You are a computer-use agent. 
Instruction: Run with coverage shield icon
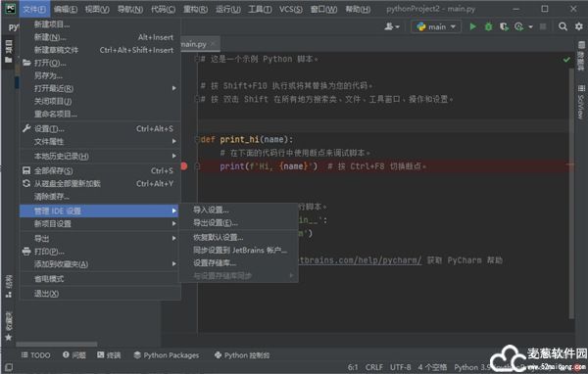504,26
